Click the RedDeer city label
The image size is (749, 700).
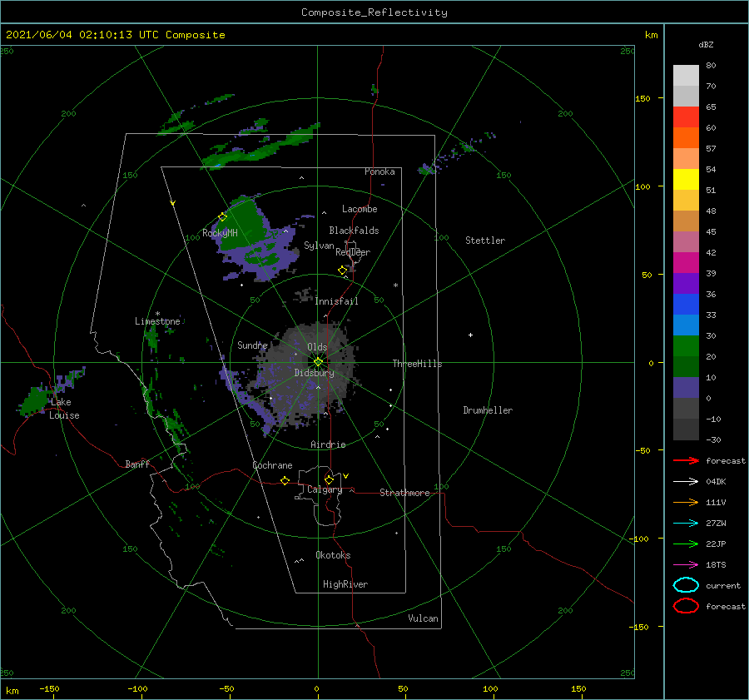353,252
